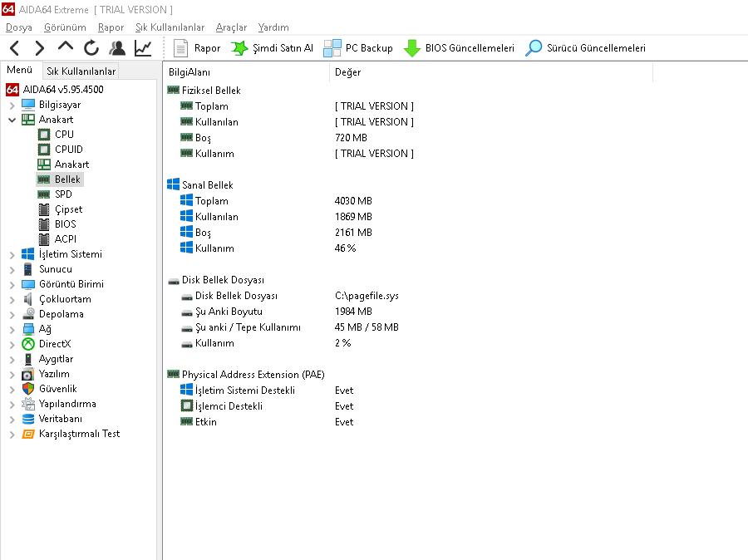Open the Dosya menu
The image size is (748, 560).
pos(19,27)
